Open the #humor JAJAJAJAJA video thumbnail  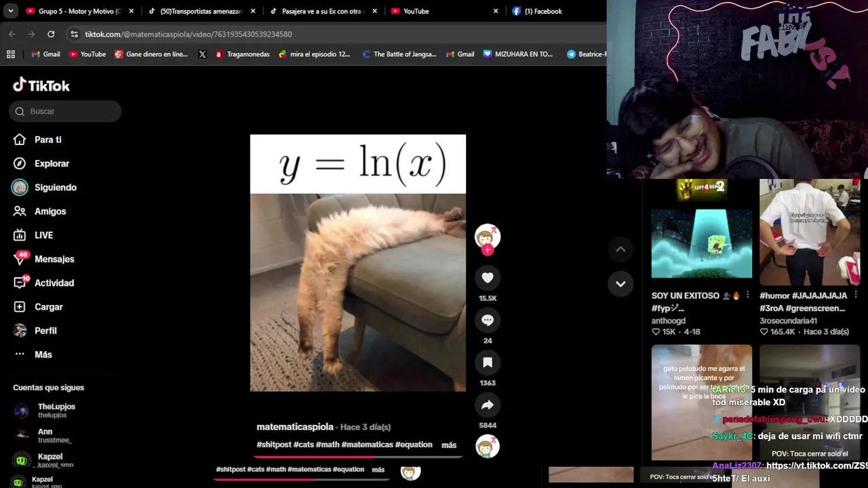pyautogui.click(x=810, y=232)
